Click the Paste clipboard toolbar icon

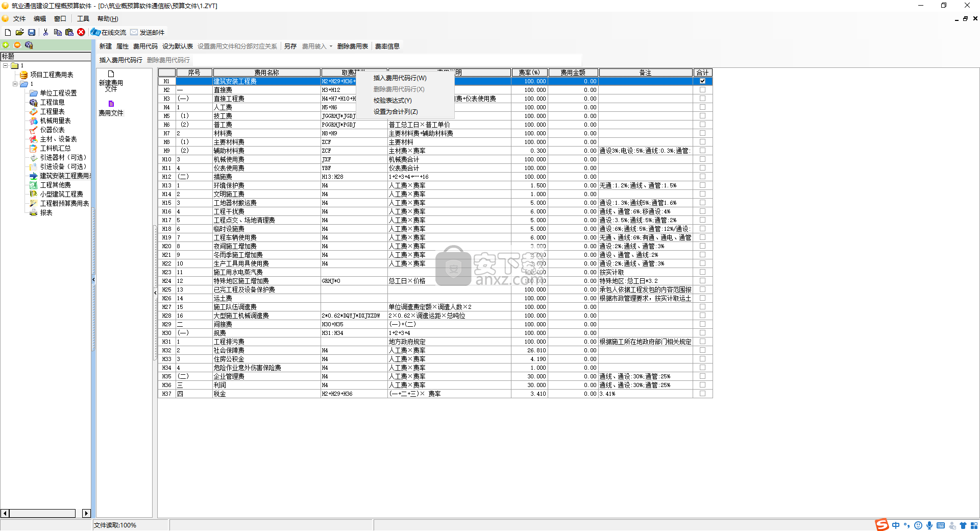(x=69, y=32)
